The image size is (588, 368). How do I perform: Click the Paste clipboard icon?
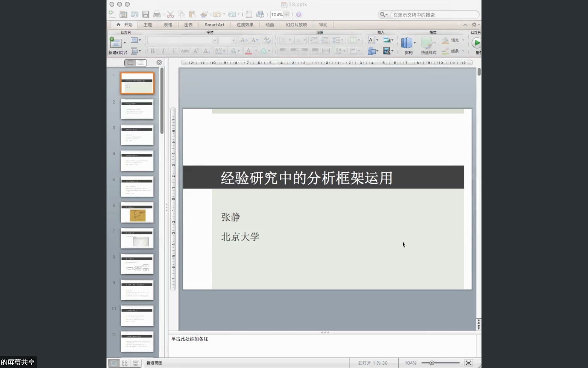[x=193, y=14]
